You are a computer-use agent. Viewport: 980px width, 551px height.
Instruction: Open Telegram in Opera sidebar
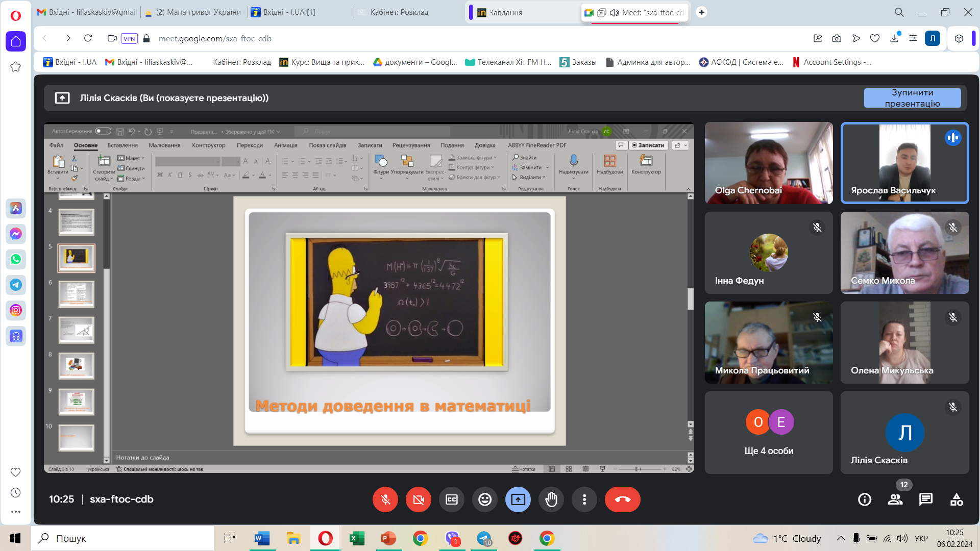(16, 285)
